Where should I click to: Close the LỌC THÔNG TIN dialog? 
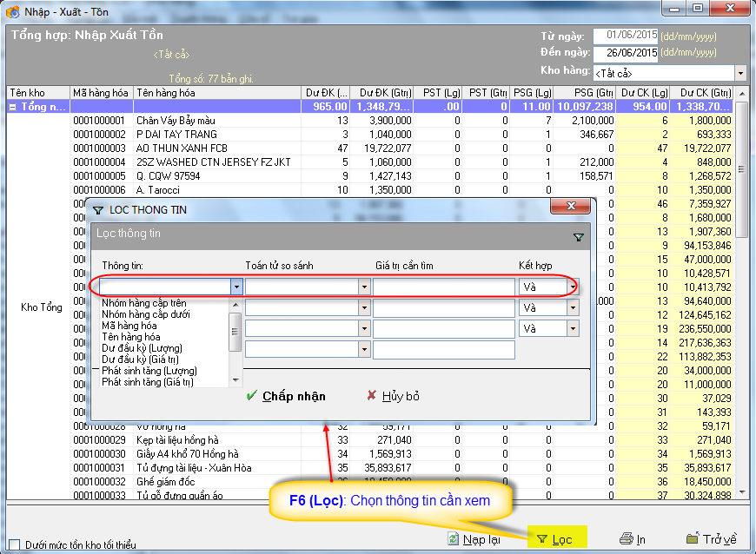[571, 208]
